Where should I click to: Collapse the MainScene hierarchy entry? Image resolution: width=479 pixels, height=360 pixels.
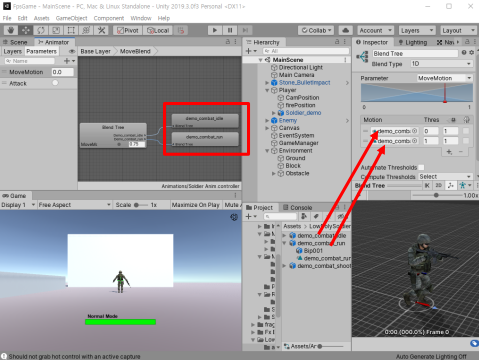260,60
